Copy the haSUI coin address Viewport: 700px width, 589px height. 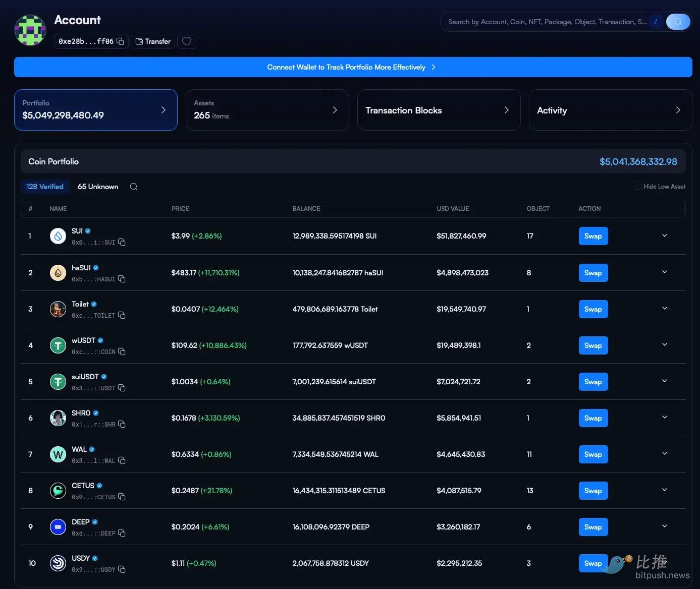(122, 279)
